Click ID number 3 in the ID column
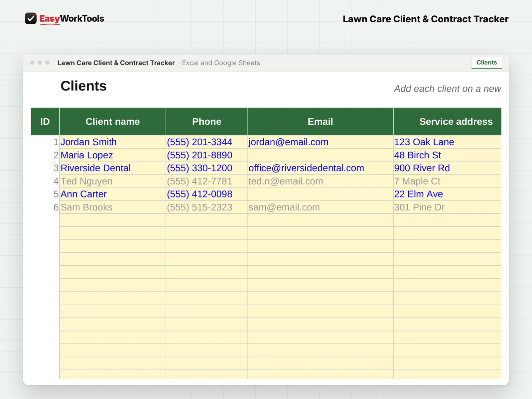 [x=56, y=168]
